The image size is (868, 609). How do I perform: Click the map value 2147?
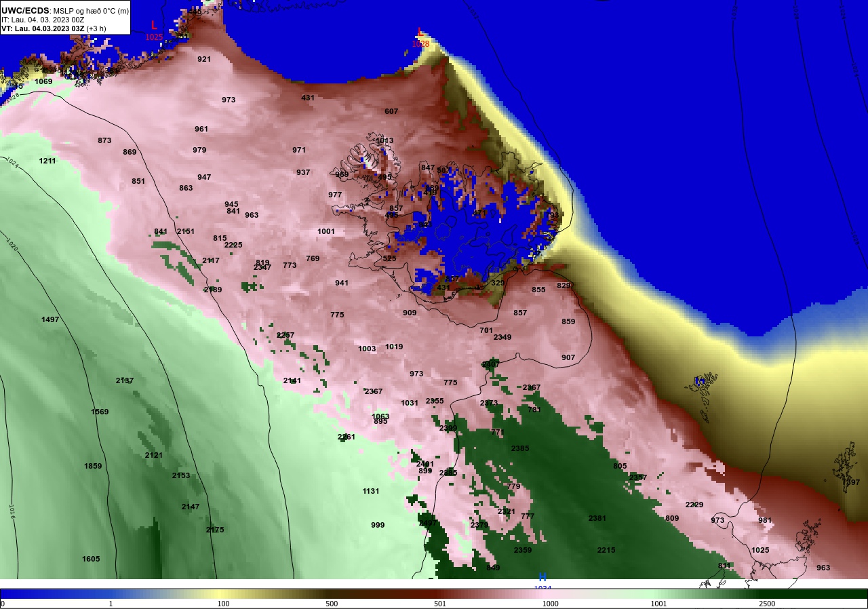[191, 507]
